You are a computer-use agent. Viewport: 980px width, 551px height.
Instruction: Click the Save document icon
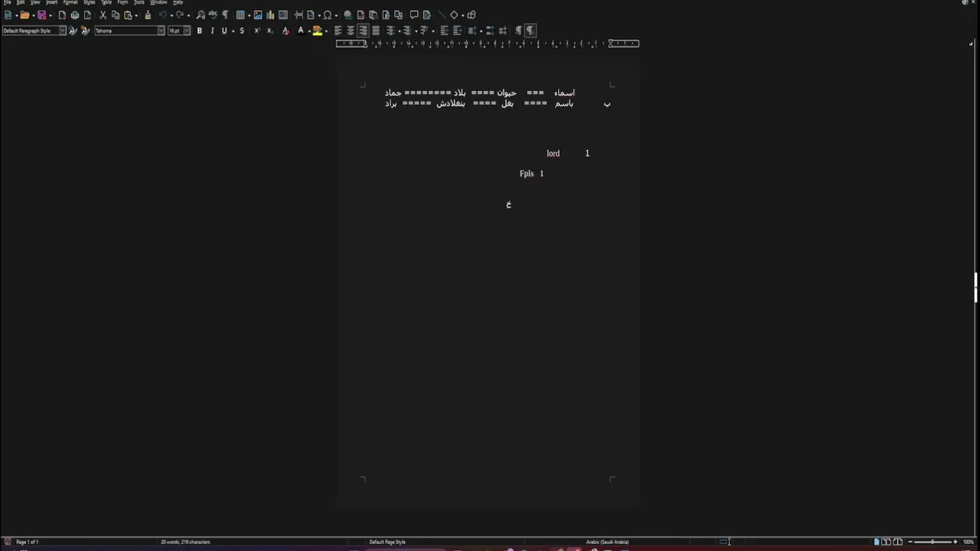[x=41, y=15]
